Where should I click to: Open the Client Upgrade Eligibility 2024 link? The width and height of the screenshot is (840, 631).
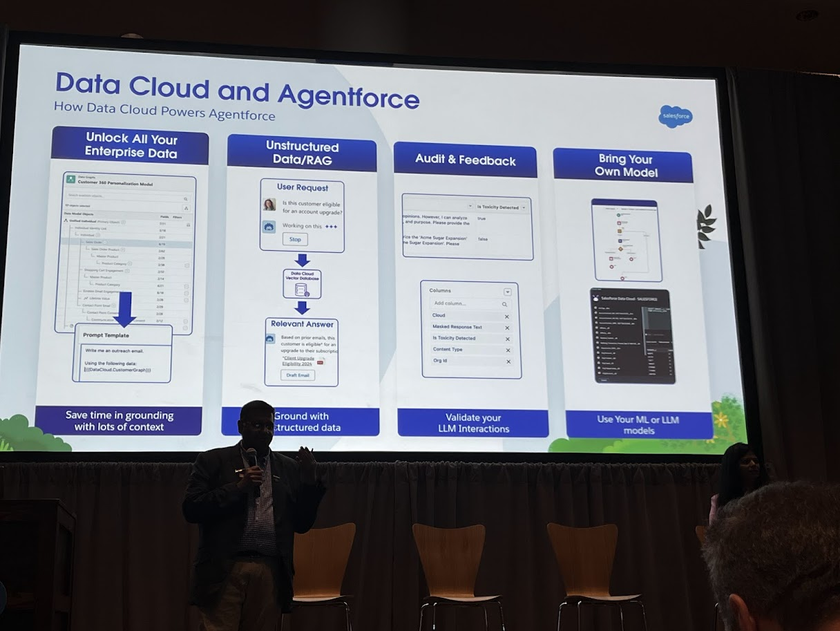point(298,362)
